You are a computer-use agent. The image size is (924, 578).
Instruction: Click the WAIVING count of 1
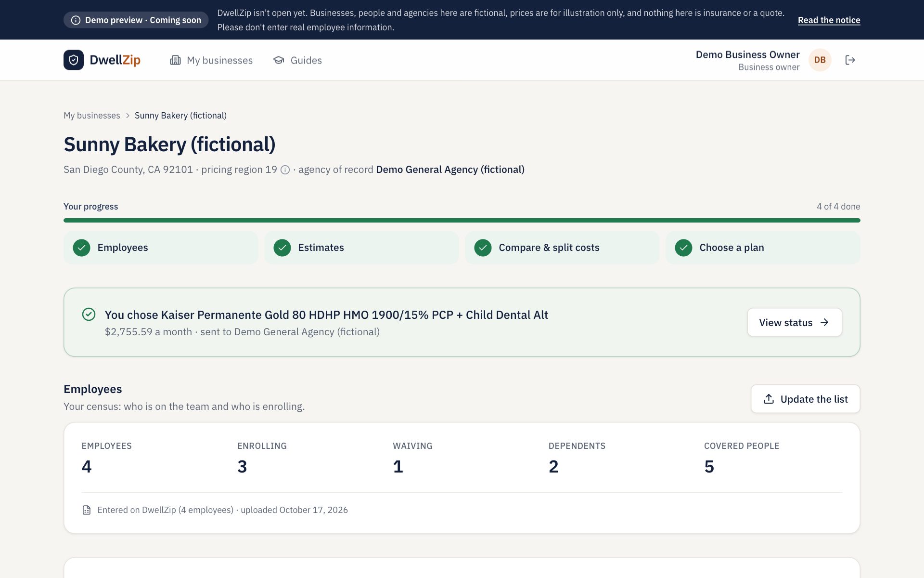tap(398, 466)
